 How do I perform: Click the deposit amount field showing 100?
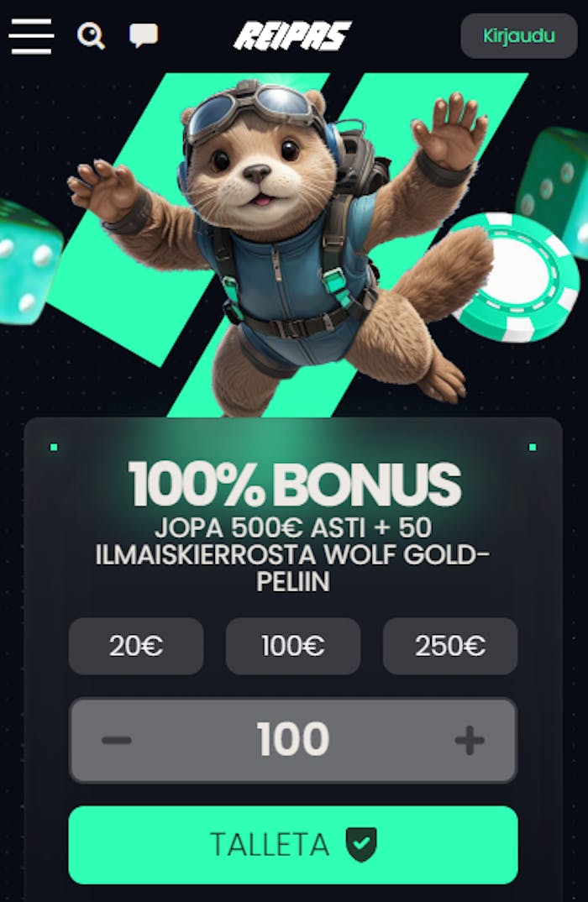pos(293,740)
